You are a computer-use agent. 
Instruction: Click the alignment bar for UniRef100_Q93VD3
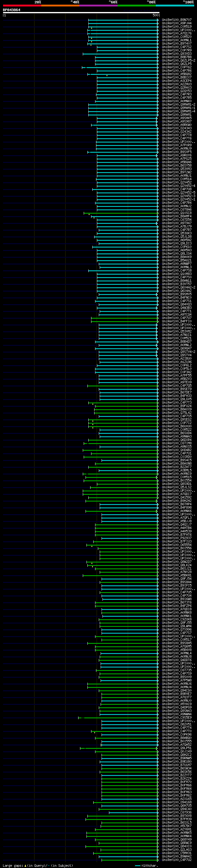(121, 54)
